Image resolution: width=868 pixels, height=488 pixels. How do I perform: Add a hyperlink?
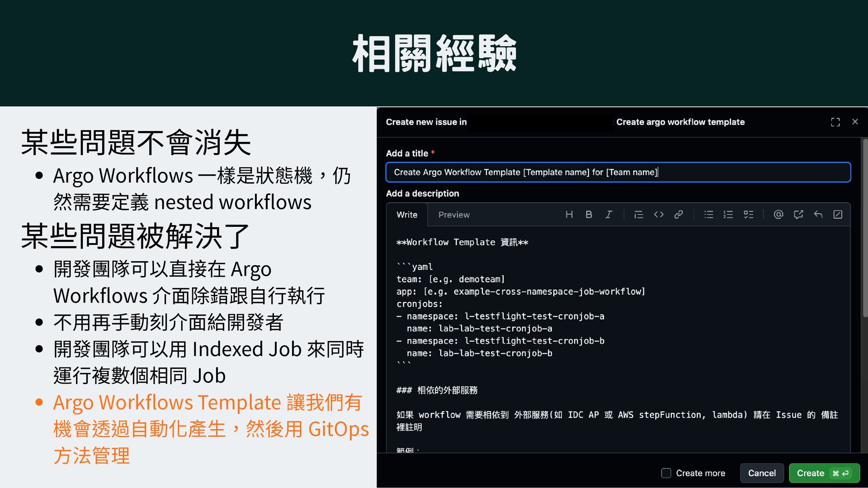point(679,215)
